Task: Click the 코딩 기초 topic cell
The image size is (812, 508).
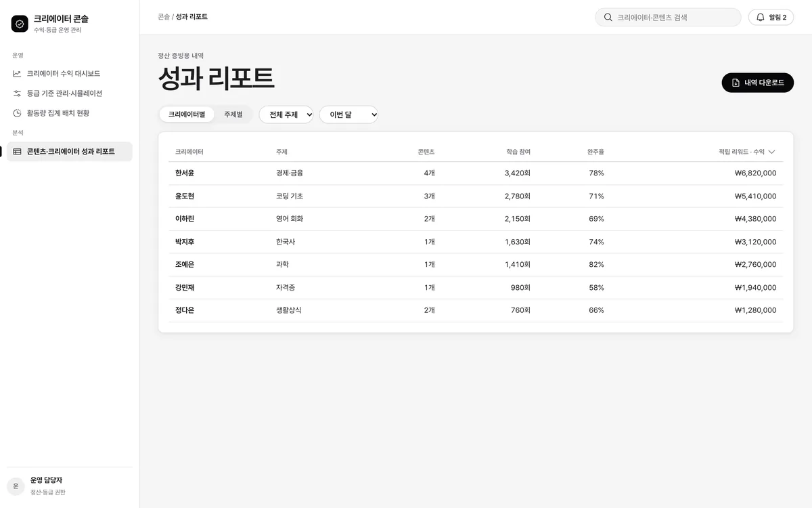Action: pos(290,196)
